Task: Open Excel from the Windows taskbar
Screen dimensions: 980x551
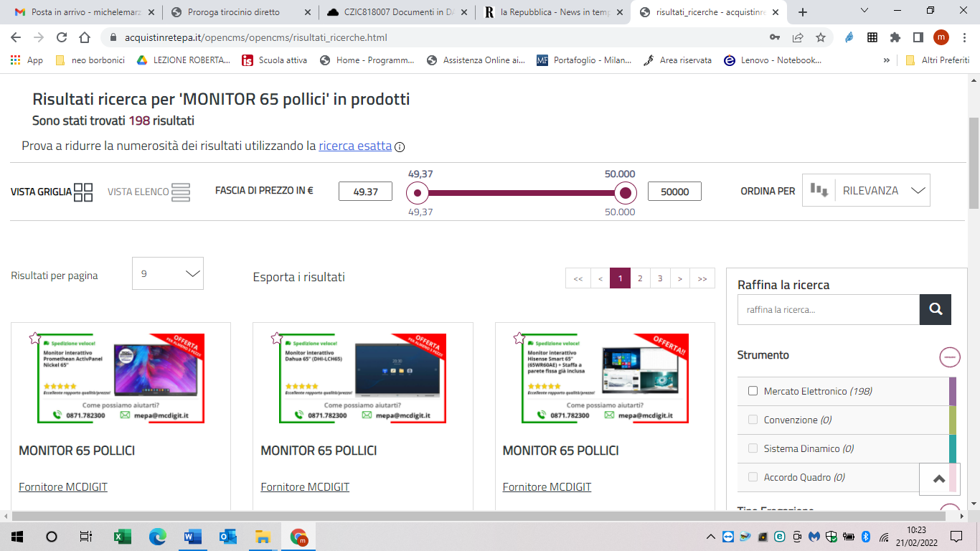Action: pyautogui.click(x=123, y=536)
